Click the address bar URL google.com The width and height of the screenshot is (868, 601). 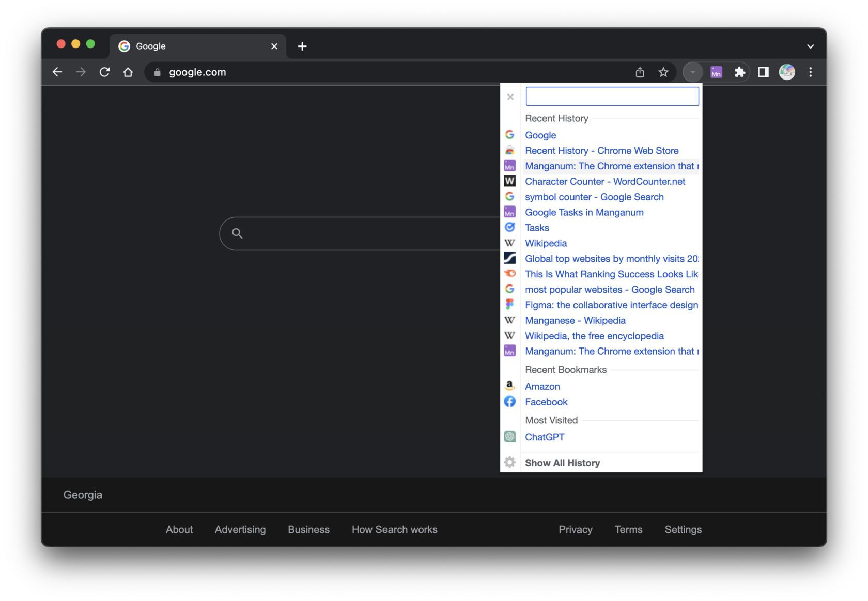pyautogui.click(x=197, y=72)
